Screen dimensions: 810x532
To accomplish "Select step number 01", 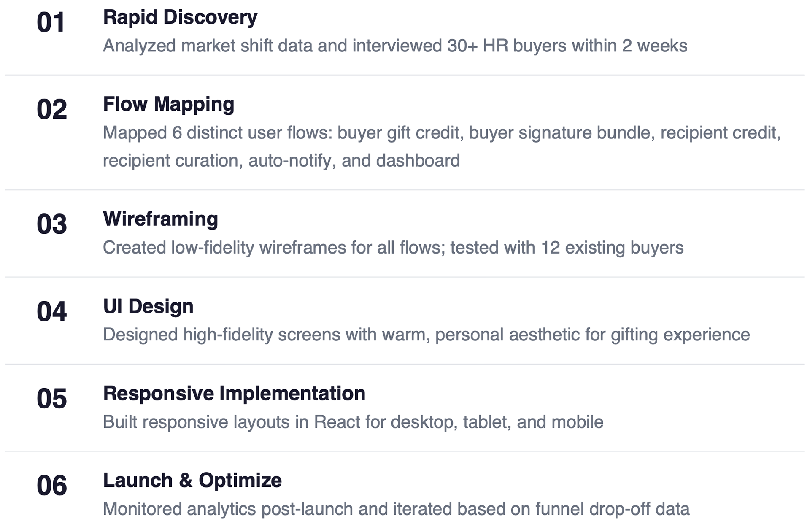I will coord(51,22).
